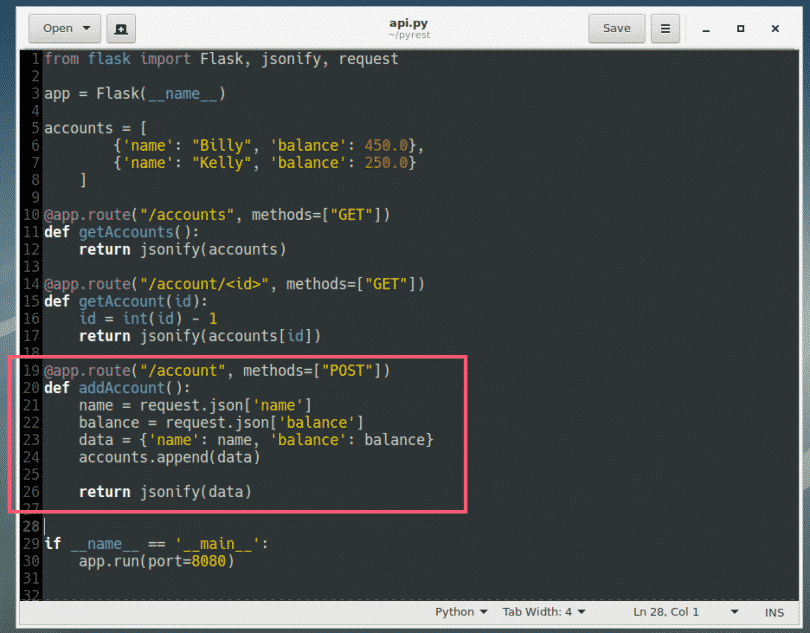Click line number 28 where the cursor sits
The height and width of the screenshot is (633, 810).
30,525
